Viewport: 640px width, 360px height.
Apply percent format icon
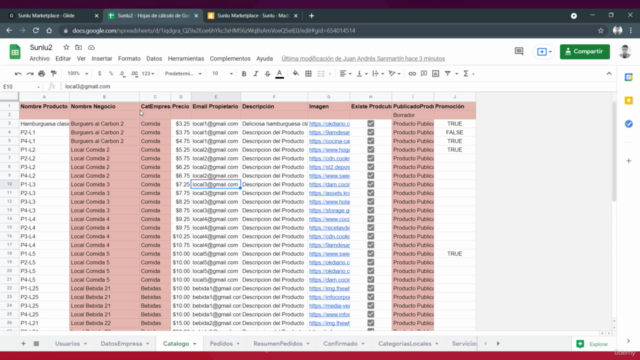[x=111, y=74]
